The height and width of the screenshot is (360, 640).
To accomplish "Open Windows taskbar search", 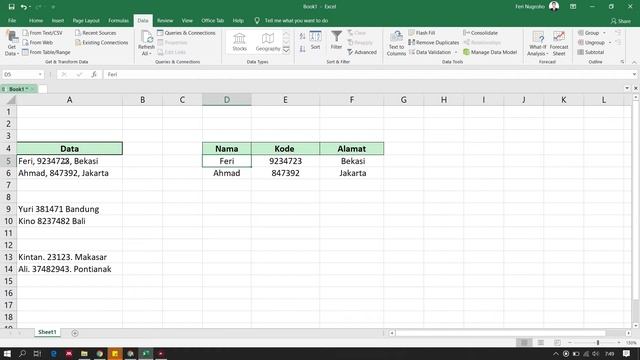I will click(22, 353).
